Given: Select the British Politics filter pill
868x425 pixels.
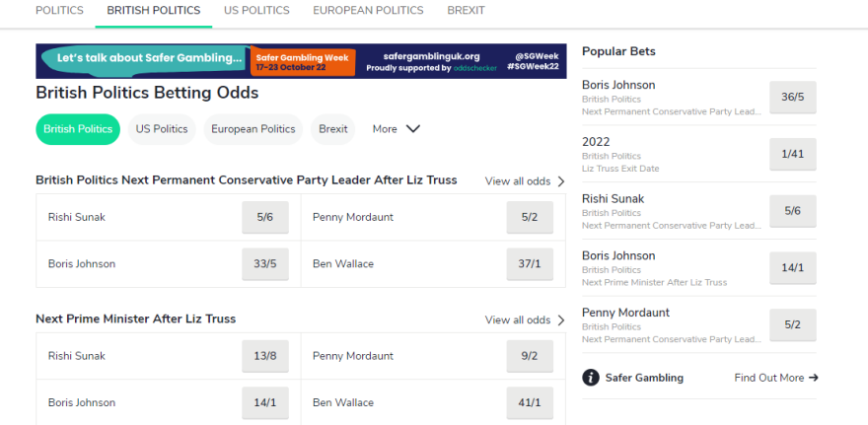Looking at the screenshot, I should (x=78, y=129).
